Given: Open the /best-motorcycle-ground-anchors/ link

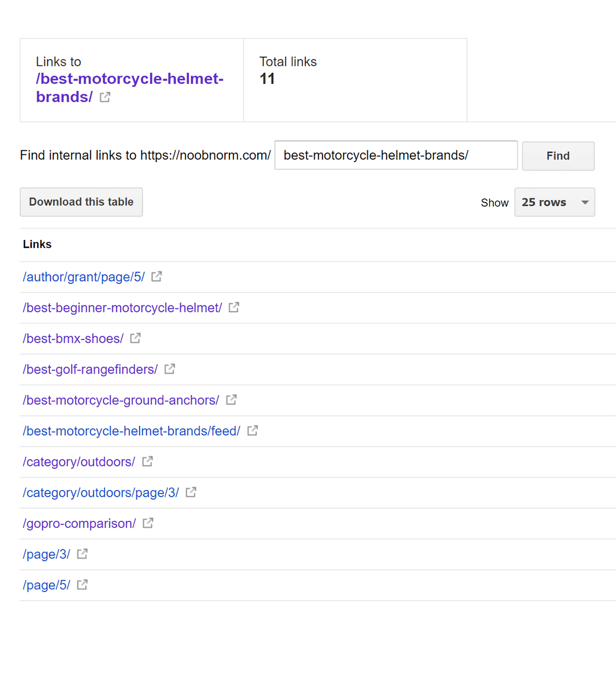Looking at the screenshot, I should click(121, 400).
